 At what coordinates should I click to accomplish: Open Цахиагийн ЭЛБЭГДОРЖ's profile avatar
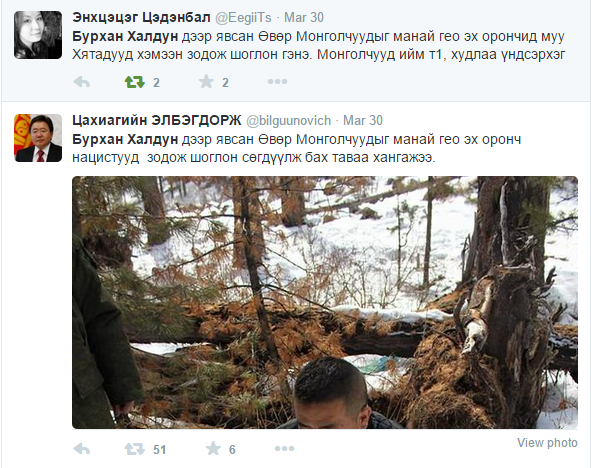pyautogui.click(x=38, y=138)
